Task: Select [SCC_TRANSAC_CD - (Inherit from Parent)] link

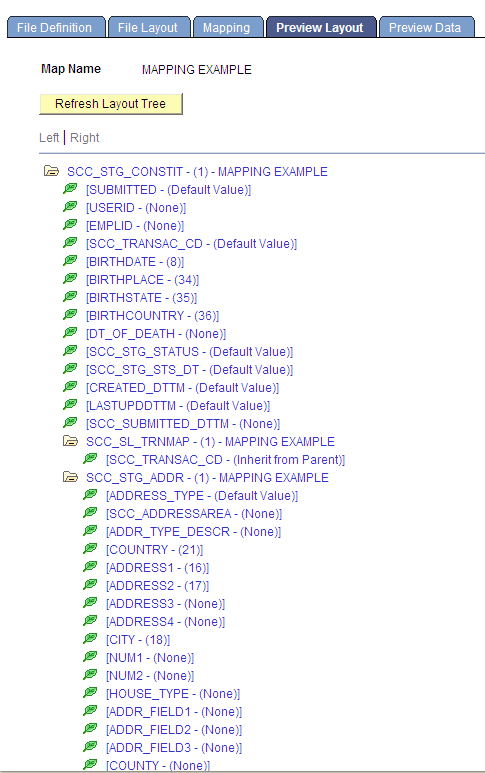Action: (x=225, y=459)
